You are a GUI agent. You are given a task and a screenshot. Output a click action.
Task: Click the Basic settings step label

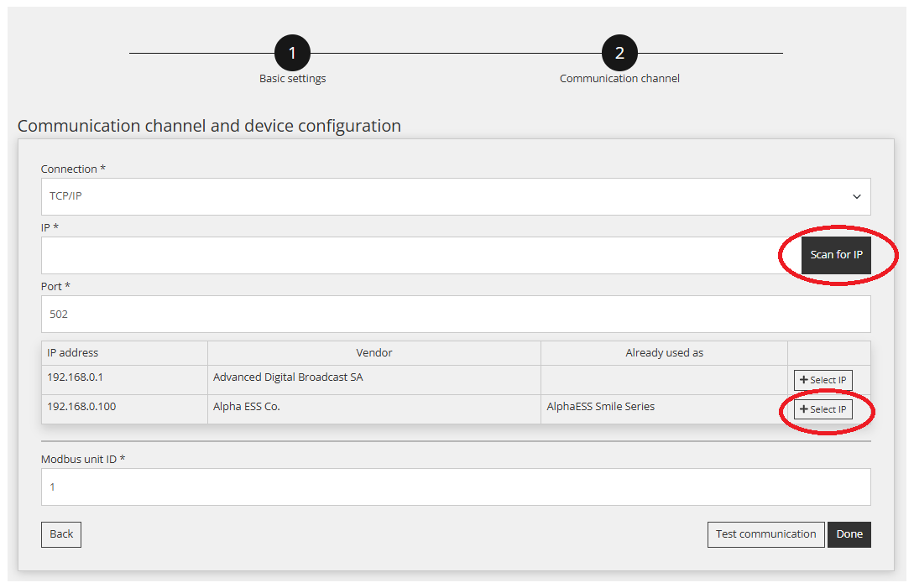(x=293, y=79)
